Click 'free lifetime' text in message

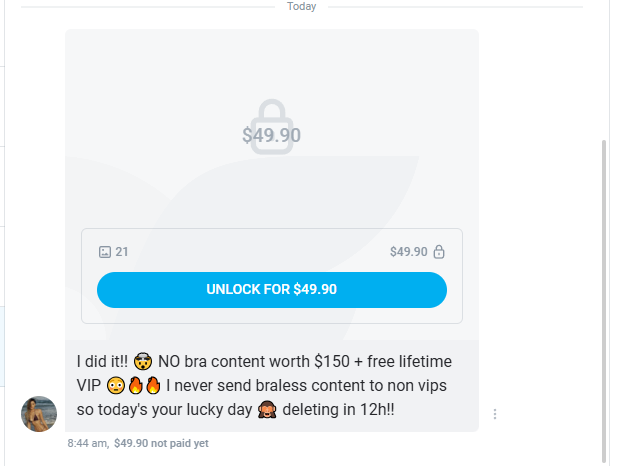click(x=408, y=361)
